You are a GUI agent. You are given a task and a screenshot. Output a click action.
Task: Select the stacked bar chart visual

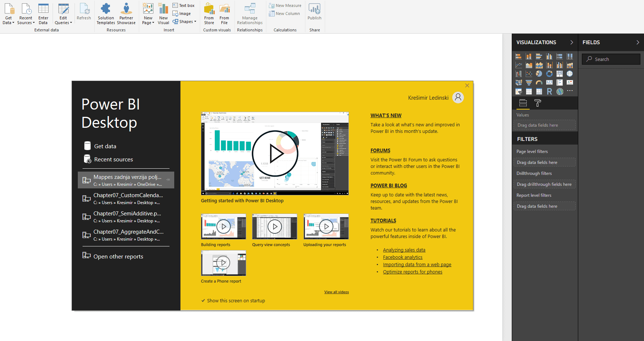tap(518, 56)
